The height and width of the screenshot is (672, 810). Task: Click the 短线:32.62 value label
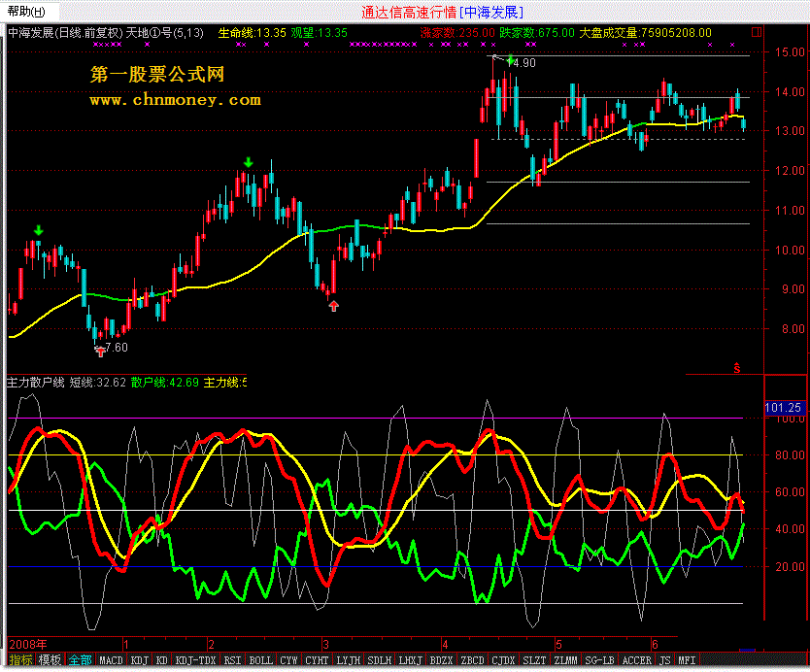pos(98,383)
